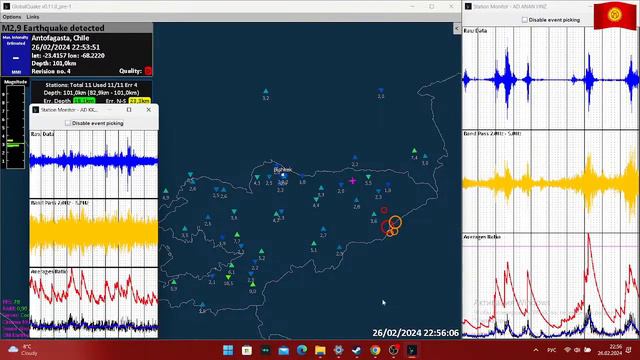Viewport: 640px width, 360px height.
Task: Expand hidden system tray icons chevron
Action: pos(536,350)
